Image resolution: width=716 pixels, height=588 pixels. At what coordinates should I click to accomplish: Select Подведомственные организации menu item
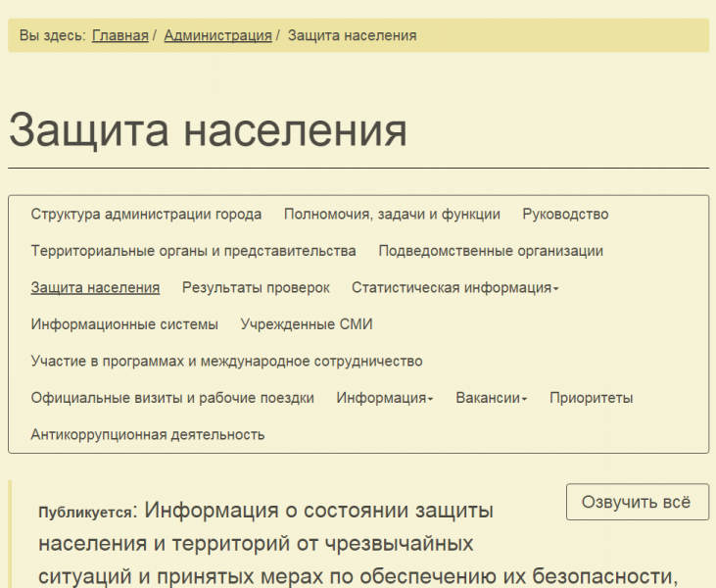click(491, 251)
